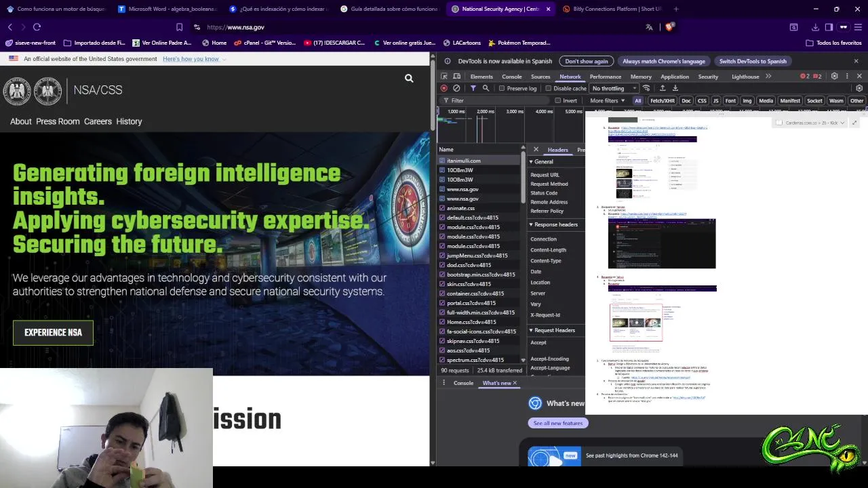Screen dimensions: 868x488
Task: Switch to the Console tab in DevTools
Action: click(512, 77)
